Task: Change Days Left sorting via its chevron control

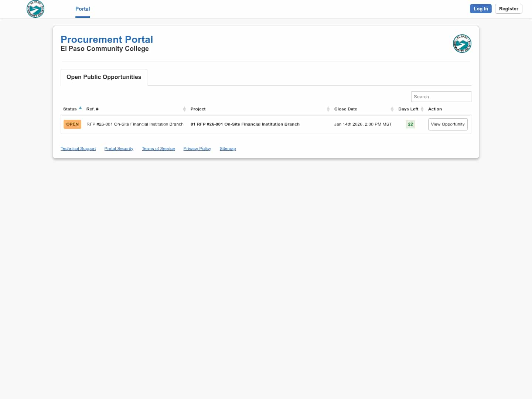Action: coord(422,109)
